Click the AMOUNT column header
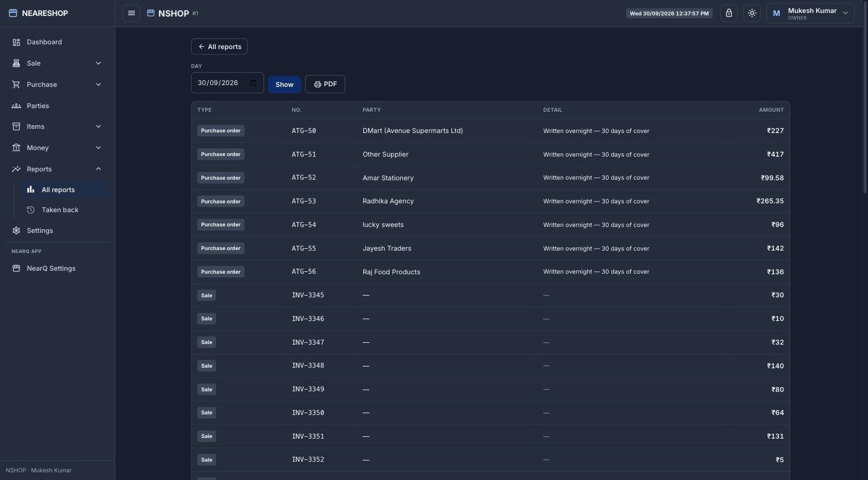The image size is (868, 480). click(771, 110)
